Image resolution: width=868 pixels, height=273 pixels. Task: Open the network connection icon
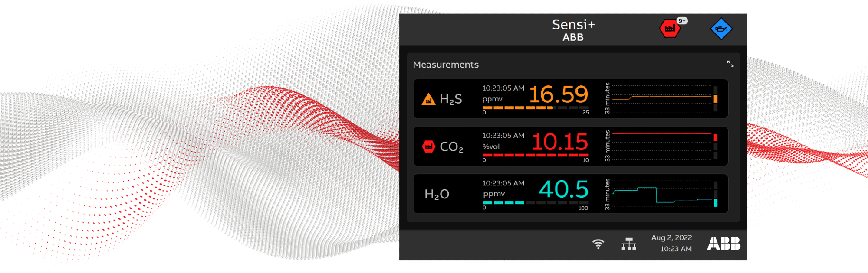[x=628, y=244]
